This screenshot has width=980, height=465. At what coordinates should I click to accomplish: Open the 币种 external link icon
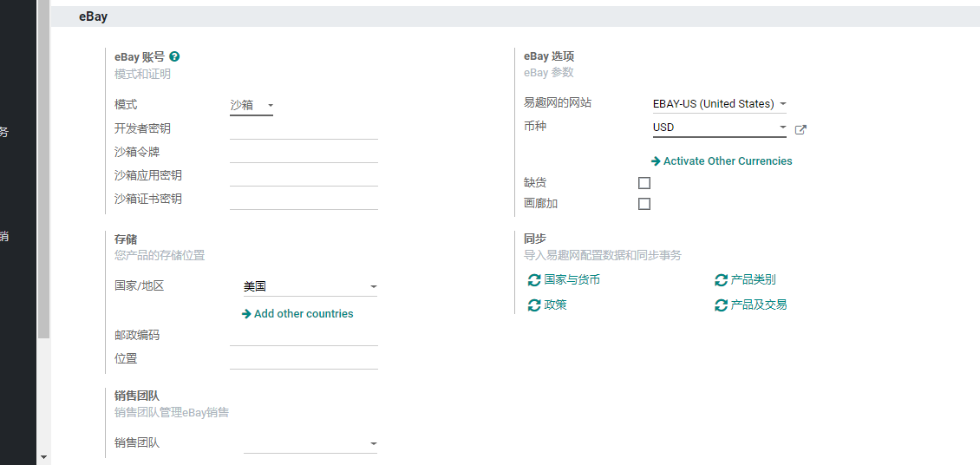pyautogui.click(x=800, y=130)
